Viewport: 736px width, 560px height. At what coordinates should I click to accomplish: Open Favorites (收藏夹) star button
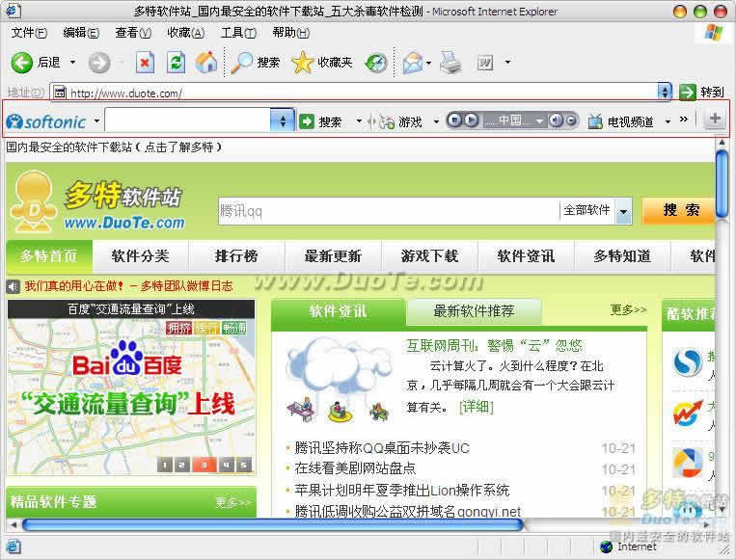coord(322,63)
